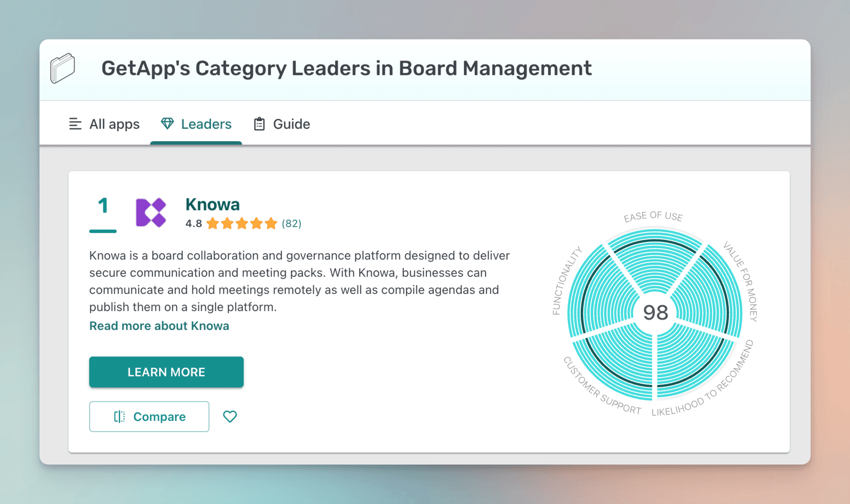The image size is (850, 504).
Task: Click the purple Knowa logo
Action: click(x=151, y=212)
